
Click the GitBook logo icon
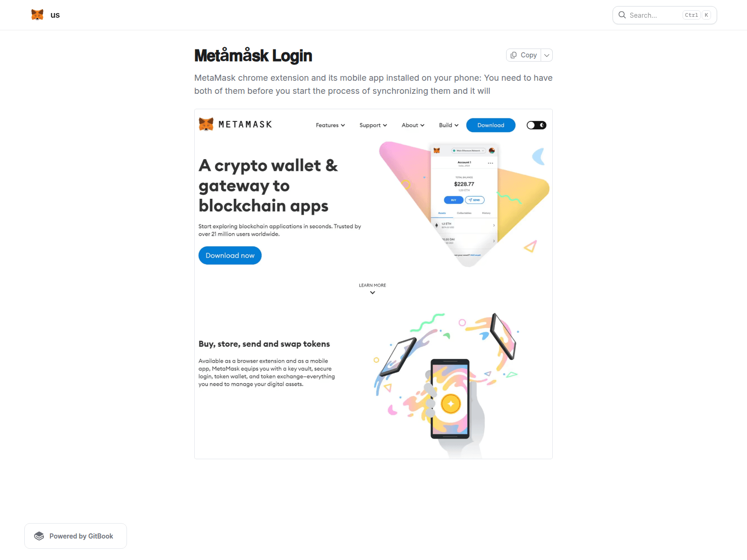click(39, 536)
